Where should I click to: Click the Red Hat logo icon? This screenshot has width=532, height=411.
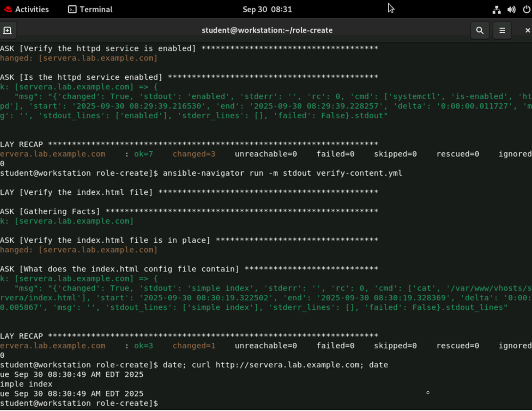(7, 10)
